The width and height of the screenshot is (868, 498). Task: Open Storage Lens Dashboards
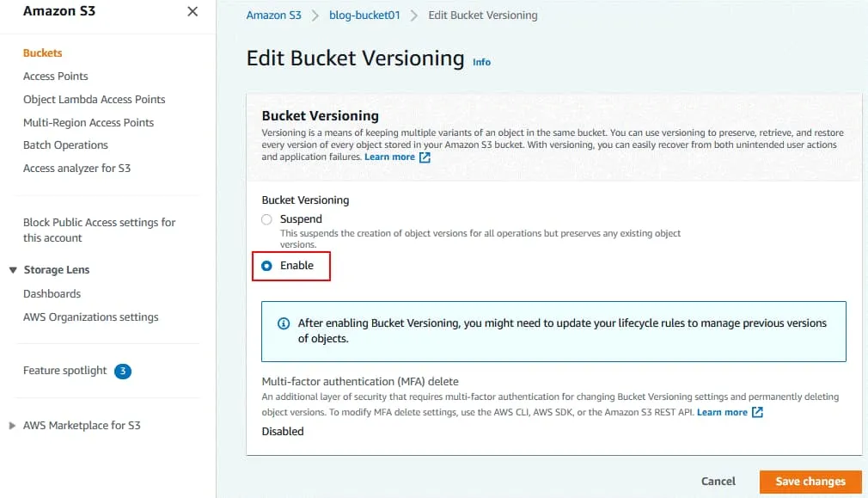pos(52,294)
